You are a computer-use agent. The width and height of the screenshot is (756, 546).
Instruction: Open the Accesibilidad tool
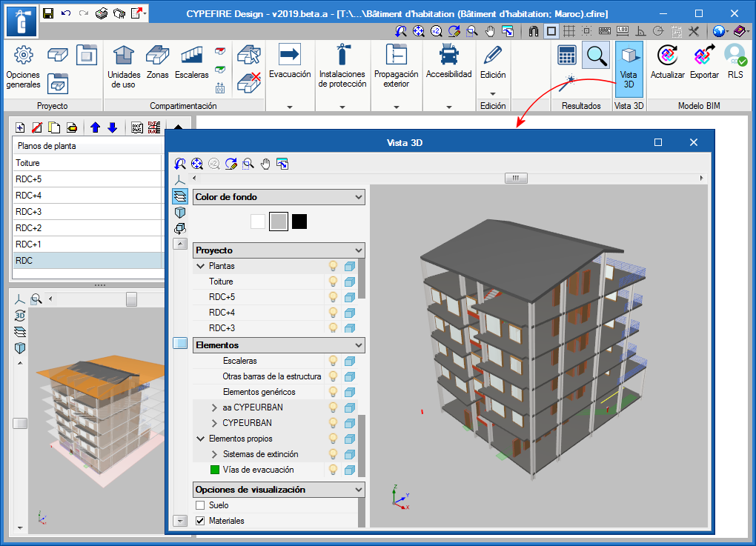coord(449,61)
